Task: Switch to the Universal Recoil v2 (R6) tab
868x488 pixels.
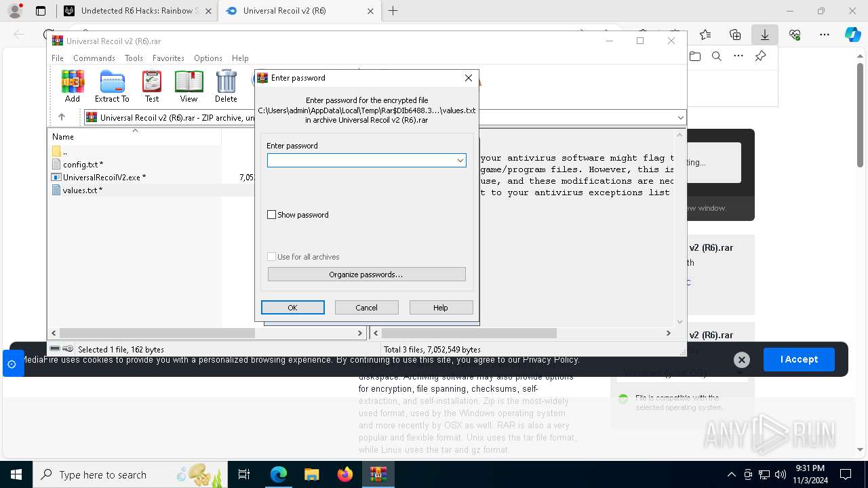Action: coord(300,11)
